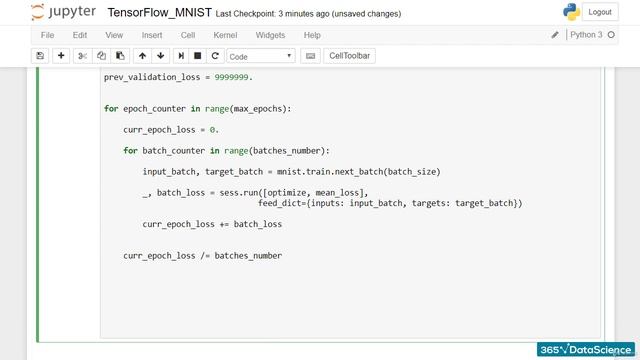Open the Edit menu

pyautogui.click(x=80, y=35)
